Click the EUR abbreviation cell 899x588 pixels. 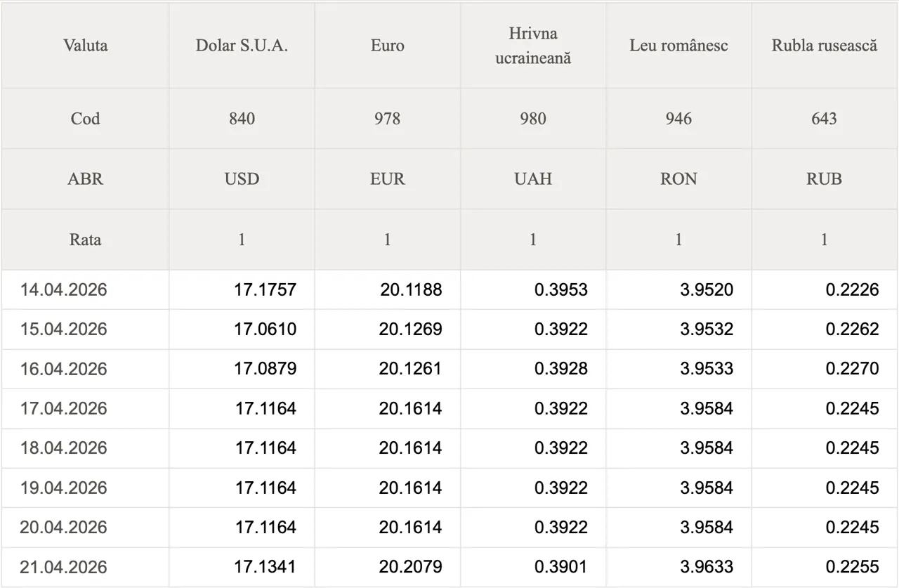[387, 179]
